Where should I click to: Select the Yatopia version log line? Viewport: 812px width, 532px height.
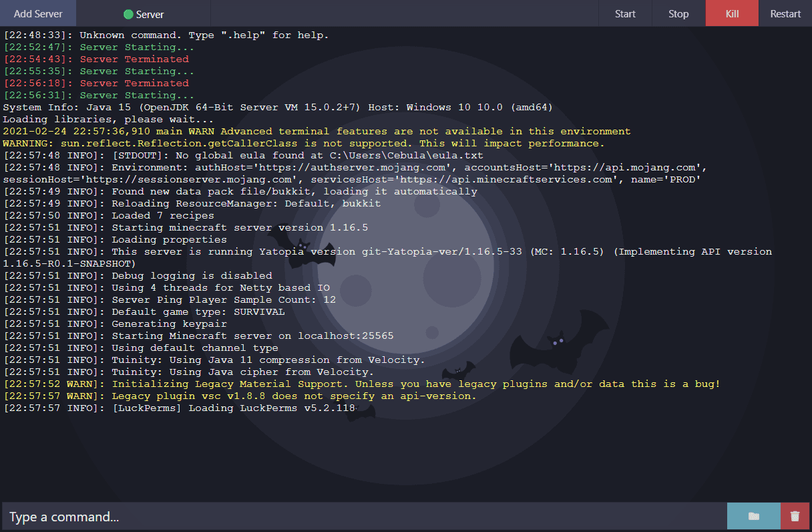point(334,251)
